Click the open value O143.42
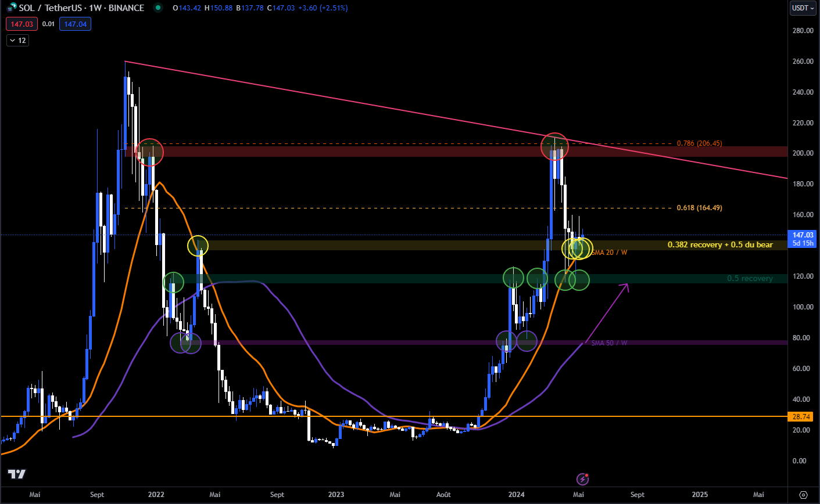This screenshot has width=820, height=504. pyautogui.click(x=187, y=8)
